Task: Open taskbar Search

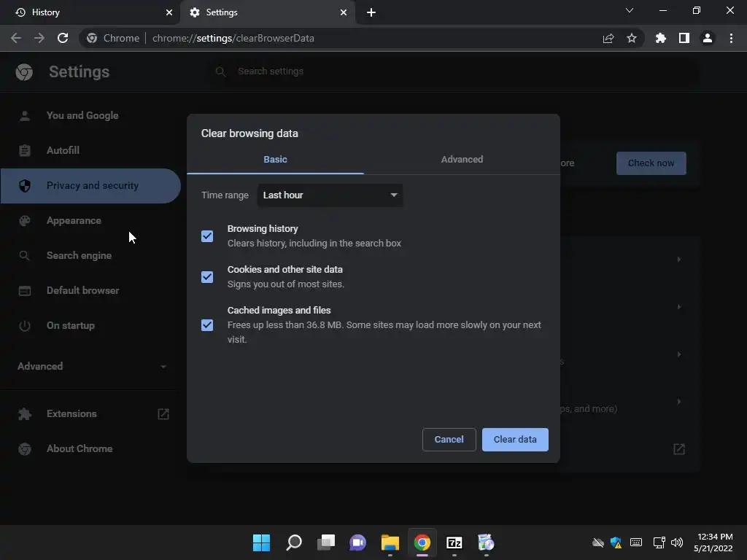Action: click(293, 542)
